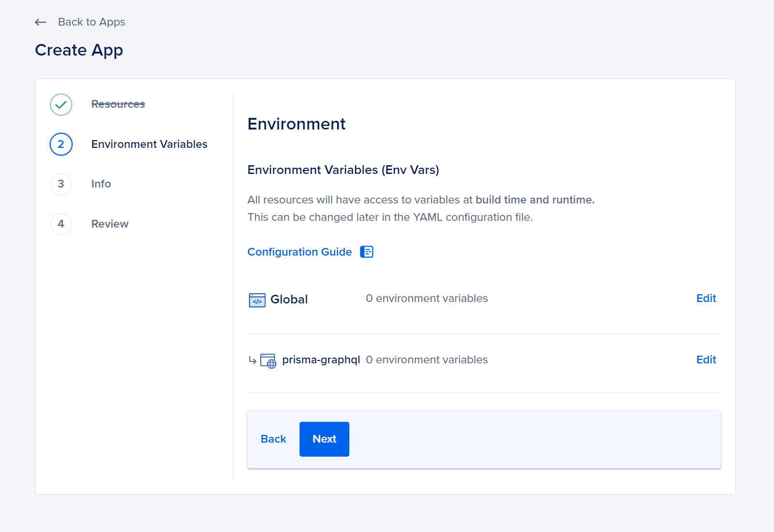Viewport: 774px width, 532px height.
Task: Click the step 2 circle icon
Action: pyautogui.click(x=61, y=144)
